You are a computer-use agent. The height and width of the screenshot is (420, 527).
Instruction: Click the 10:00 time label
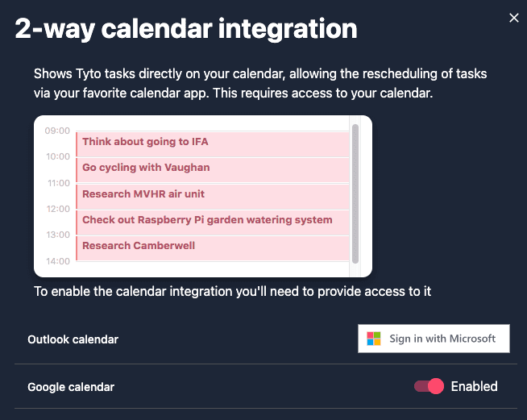tap(58, 156)
